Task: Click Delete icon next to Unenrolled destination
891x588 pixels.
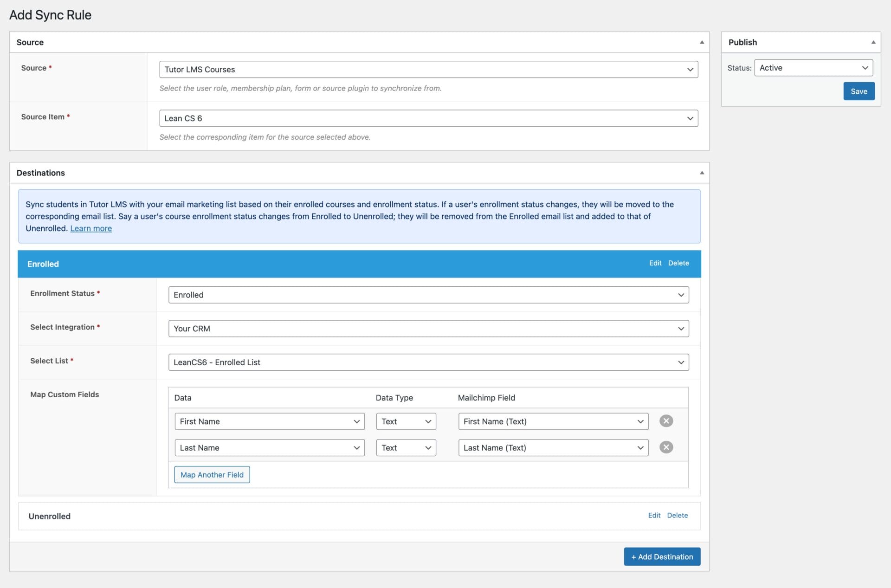Action: coord(678,515)
